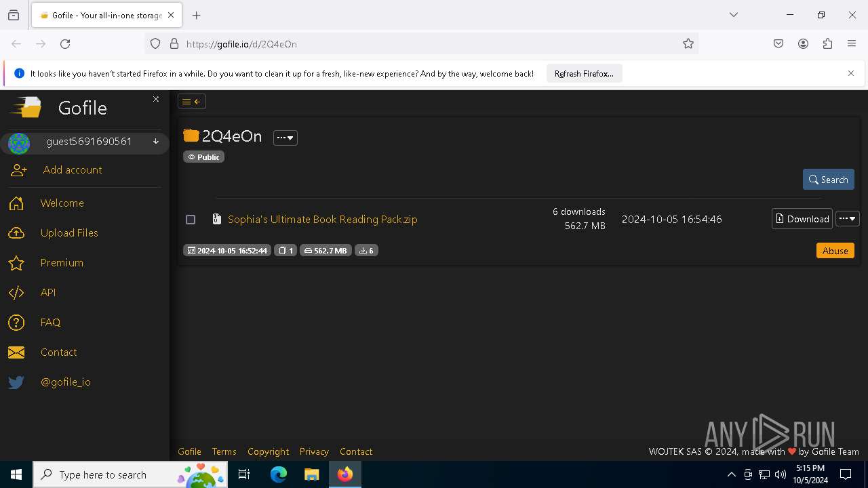This screenshot has width=868, height=488.
Task: Click the Contact envelope icon in sidebar
Action: coord(16,352)
